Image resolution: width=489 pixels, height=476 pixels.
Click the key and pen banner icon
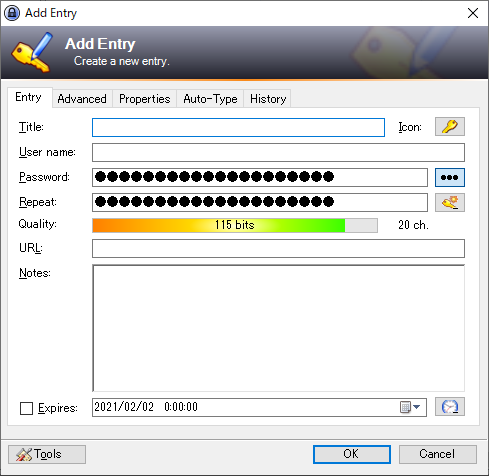32,52
